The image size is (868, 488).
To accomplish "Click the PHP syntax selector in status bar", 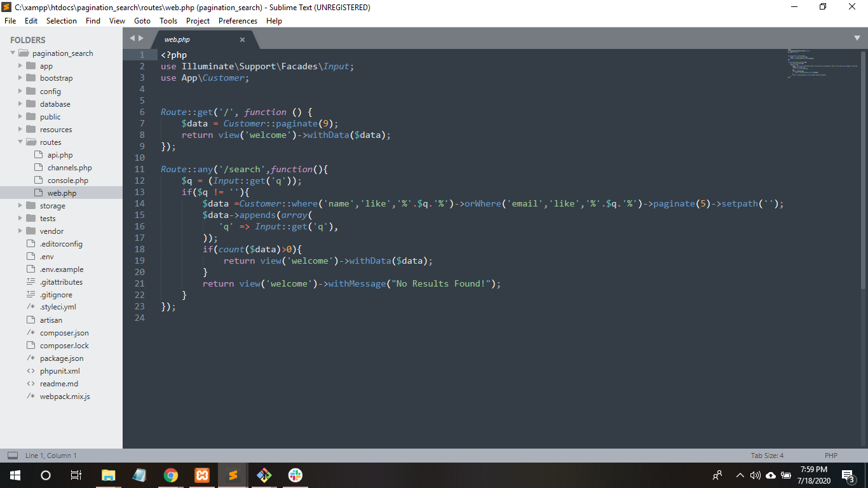I will pyautogui.click(x=831, y=456).
